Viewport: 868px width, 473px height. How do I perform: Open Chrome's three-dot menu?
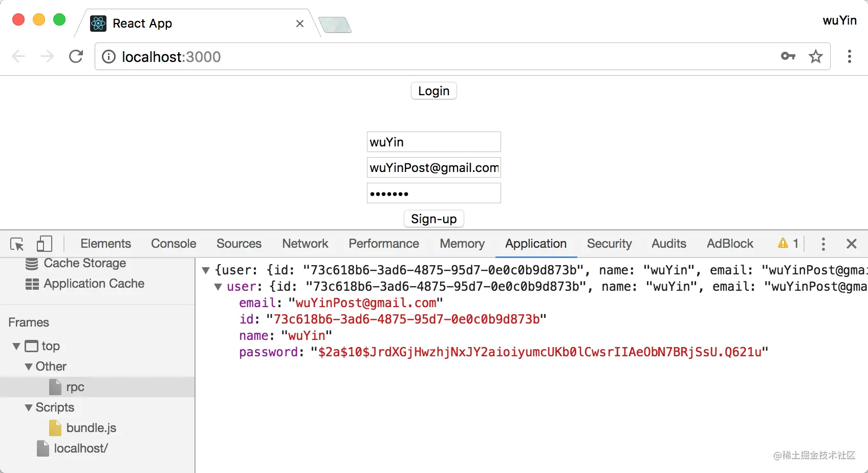click(850, 56)
